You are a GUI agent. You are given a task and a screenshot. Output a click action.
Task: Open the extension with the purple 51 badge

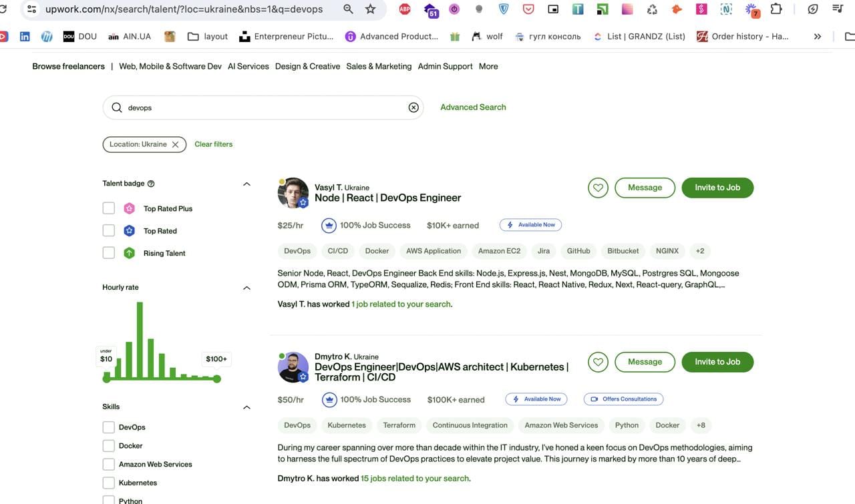pos(430,10)
